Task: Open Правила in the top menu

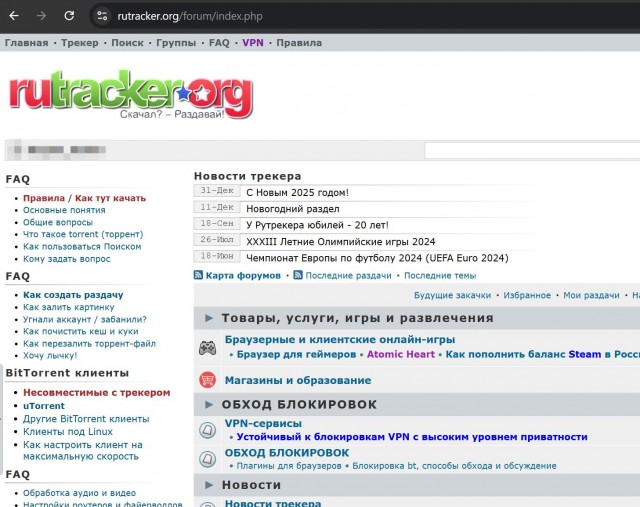Action: pos(299,43)
